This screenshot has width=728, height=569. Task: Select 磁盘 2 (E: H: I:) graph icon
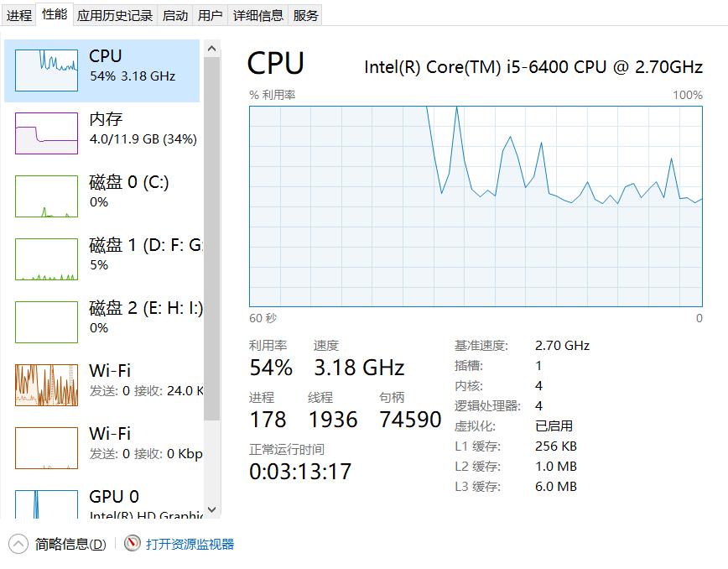pos(46,322)
